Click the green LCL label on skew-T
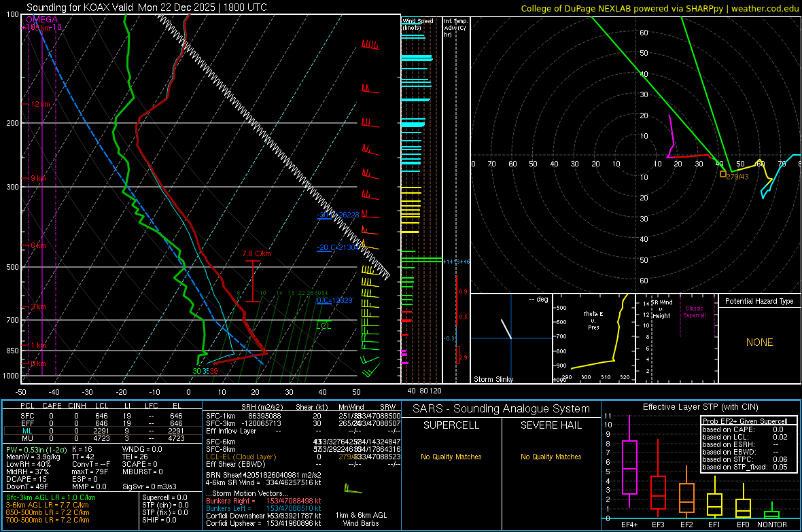The width and height of the screenshot is (802, 532). (x=324, y=326)
